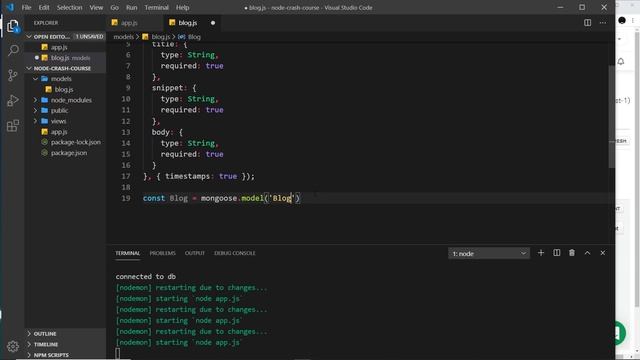Open the View menu
This screenshot has height=360, width=640.
(96, 7)
